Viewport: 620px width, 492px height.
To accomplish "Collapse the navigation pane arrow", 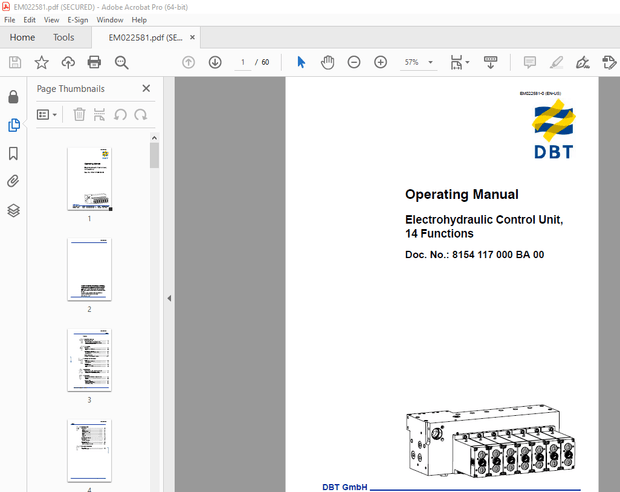I will pos(169,298).
